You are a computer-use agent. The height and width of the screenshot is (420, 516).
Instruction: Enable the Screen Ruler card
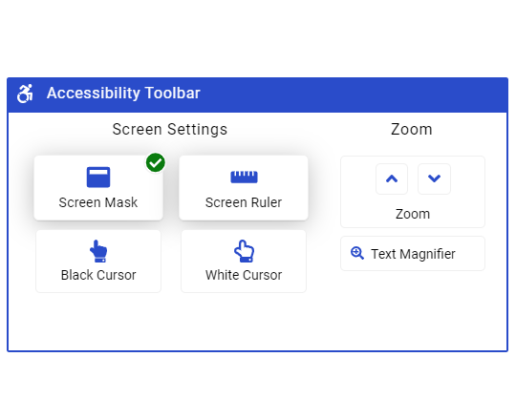[x=244, y=188]
